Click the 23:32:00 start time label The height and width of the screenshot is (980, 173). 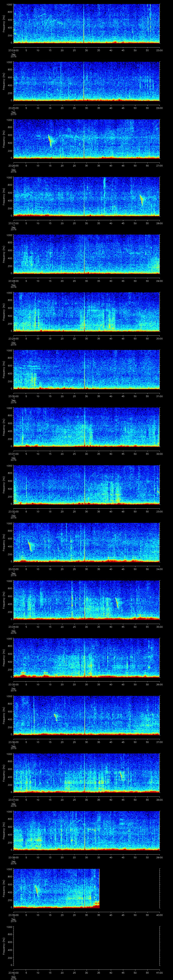[13, 511]
